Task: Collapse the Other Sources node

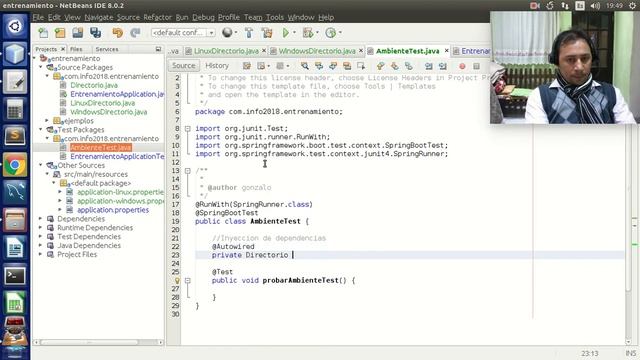Action: click(x=41, y=165)
